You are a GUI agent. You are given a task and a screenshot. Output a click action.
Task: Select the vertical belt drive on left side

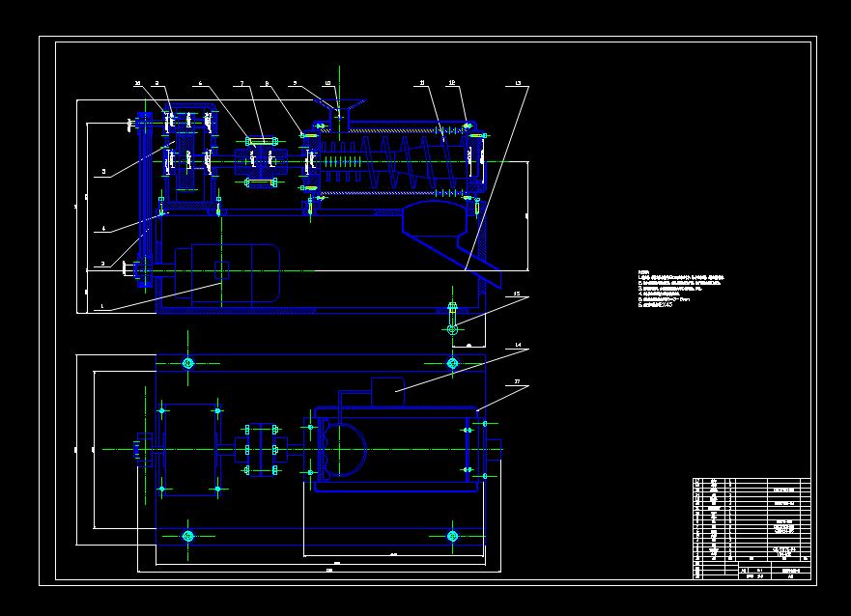point(144,200)
